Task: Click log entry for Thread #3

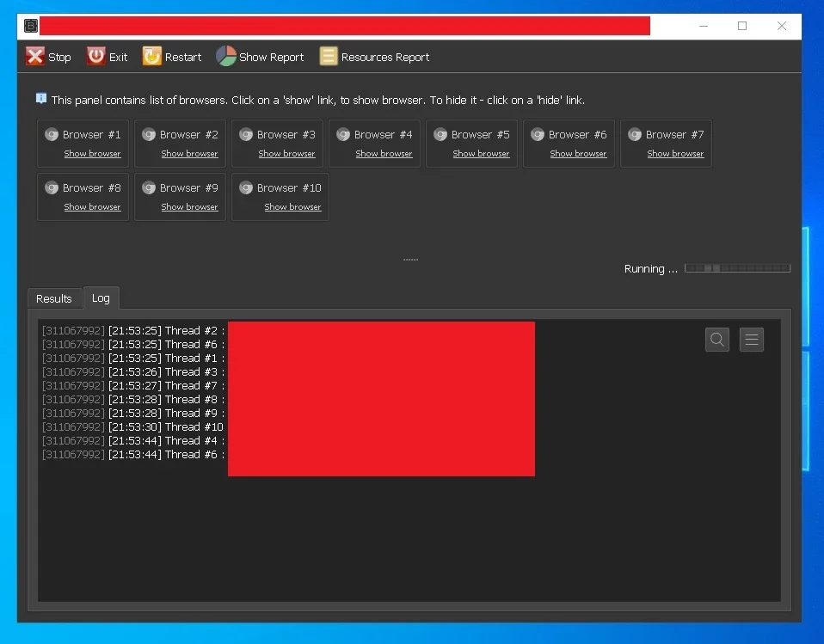Action: [133, 372]
